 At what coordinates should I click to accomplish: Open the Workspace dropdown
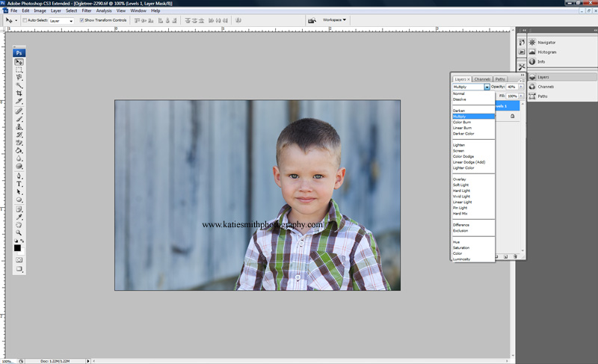(x=334, y=20)
